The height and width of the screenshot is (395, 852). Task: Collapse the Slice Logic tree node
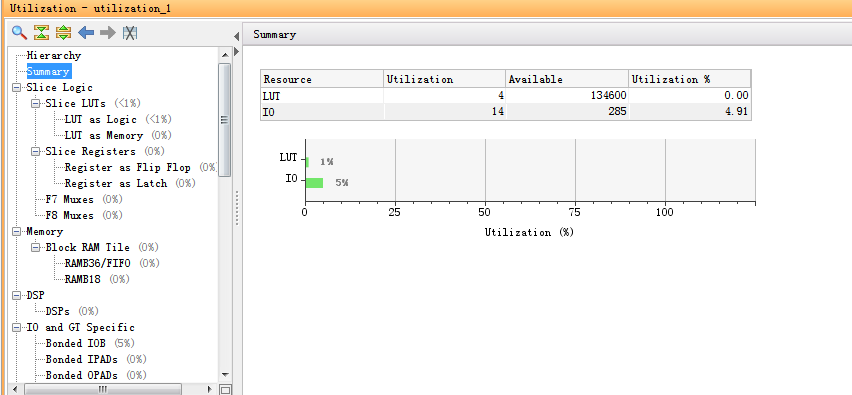point(16,87)
